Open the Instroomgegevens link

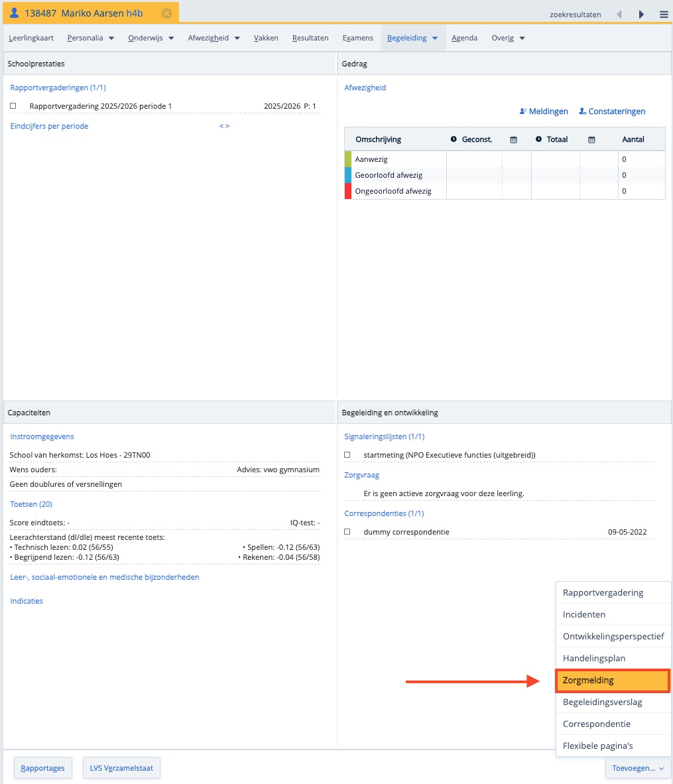pyautogui.click(x=42, y=436)
